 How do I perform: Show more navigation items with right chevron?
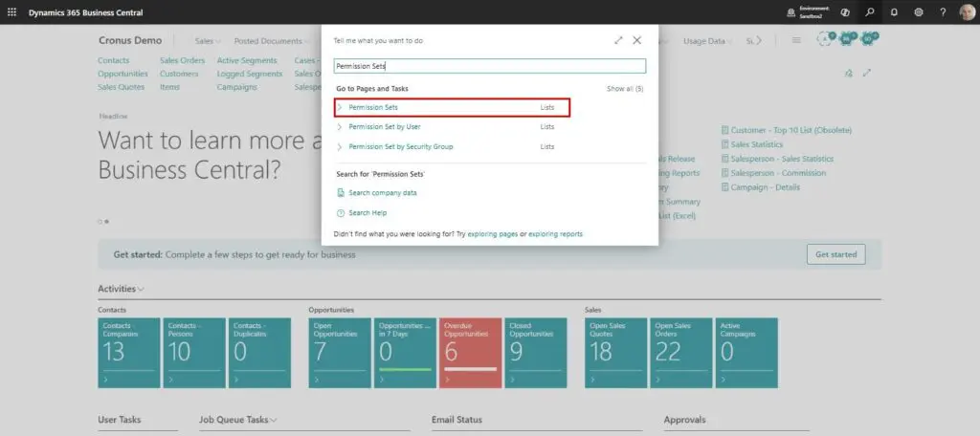(x=759, y=40)
